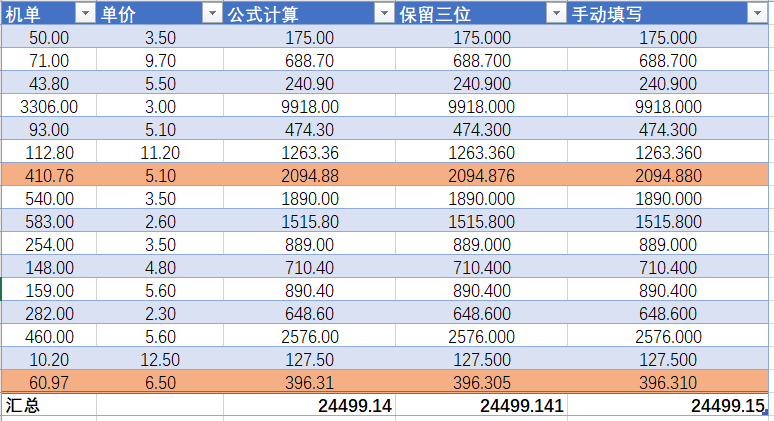Click the cell containing 710.400 in 手动填写
Image resolution: width=774 pixels, height=421 pixels.
668,268
